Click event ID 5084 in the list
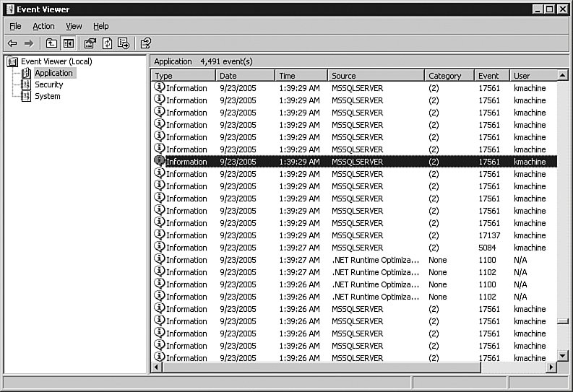This screenshot has height=392, width=573. (487, 248)
